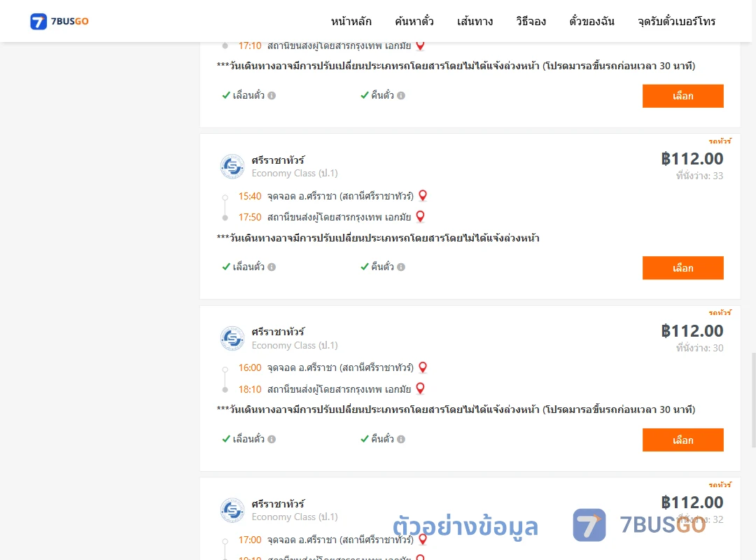Click ศรีราชาทัวร์ name in 16:00 card
The width and height of the screenshot is (756, 560).
click(x=278, y=332)
